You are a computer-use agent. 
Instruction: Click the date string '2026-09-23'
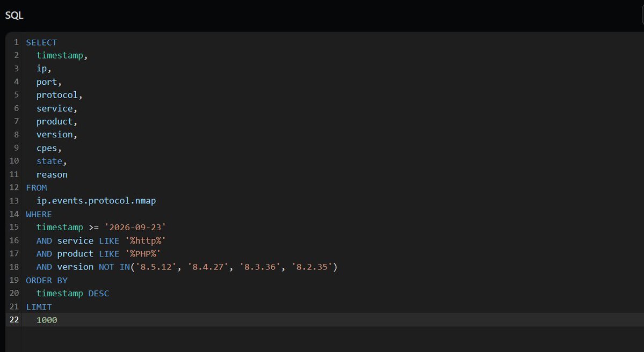pos(135,228)
